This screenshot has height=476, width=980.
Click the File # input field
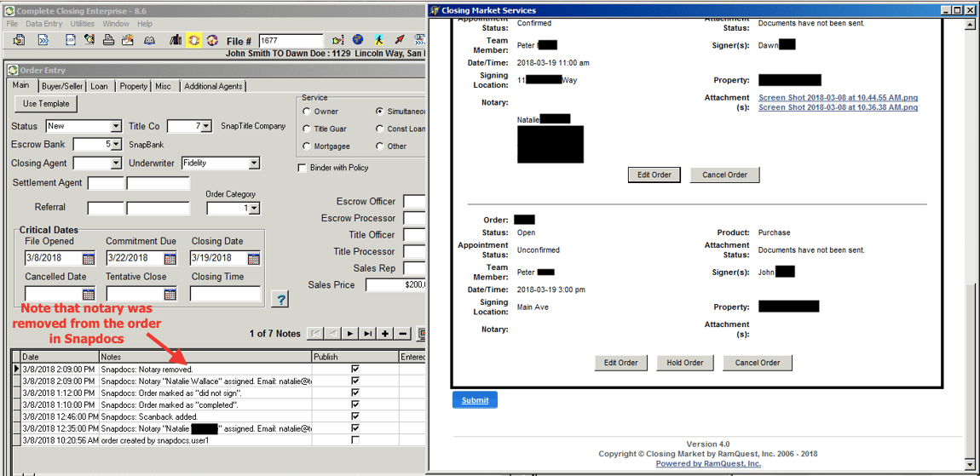pyautogui.click(x=291, y=41)
